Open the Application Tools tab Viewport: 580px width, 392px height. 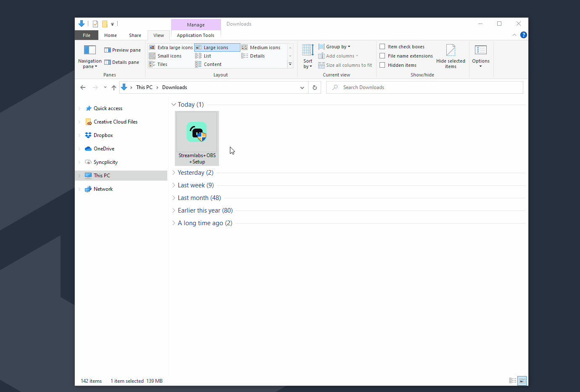[x=195, y=35]
